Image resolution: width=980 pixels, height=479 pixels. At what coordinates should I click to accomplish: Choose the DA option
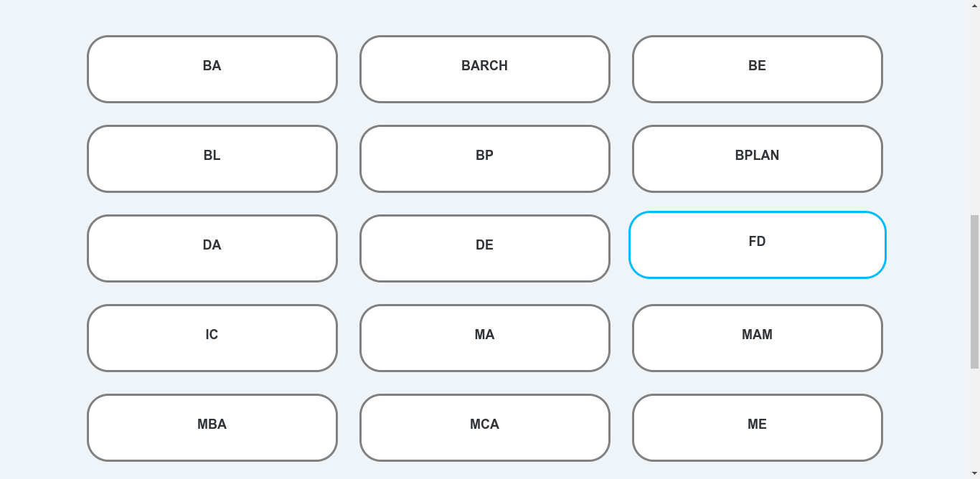point(212,248)
